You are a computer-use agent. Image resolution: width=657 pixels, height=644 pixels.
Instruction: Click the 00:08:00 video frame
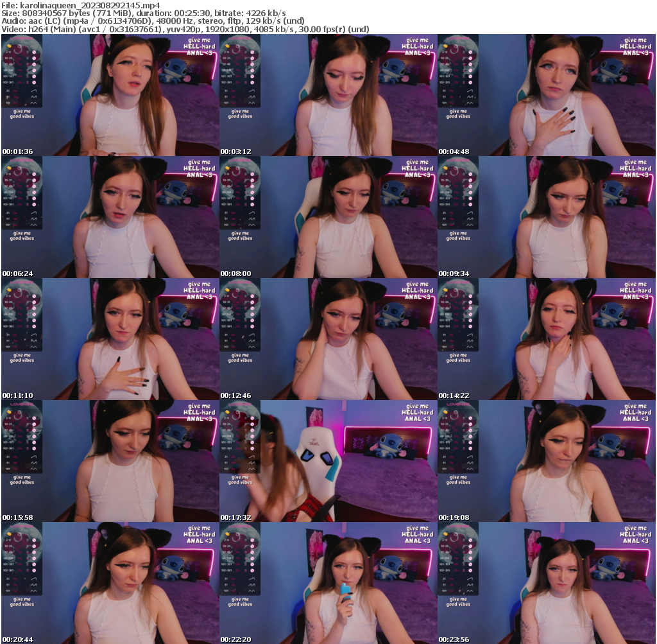[x=328, y=217]
